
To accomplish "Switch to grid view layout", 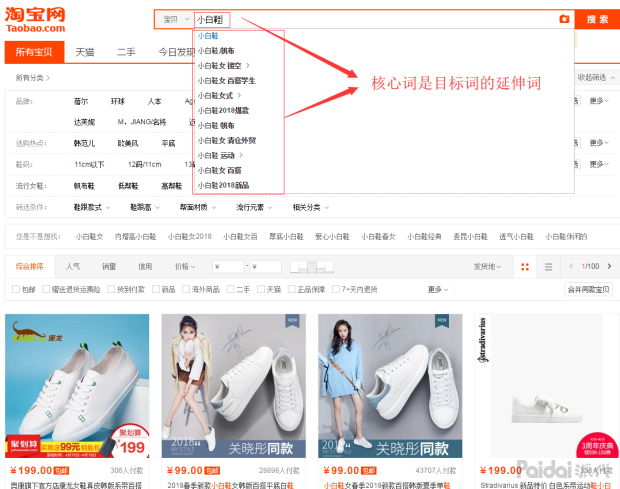I will click(x=525, y=267).
